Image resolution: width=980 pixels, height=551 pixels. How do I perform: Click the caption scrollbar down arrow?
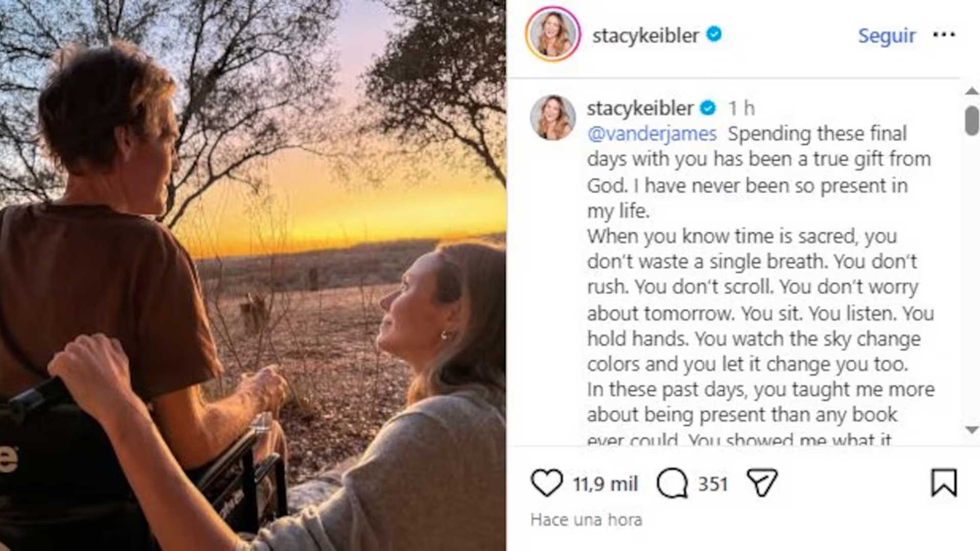pyautogui.click(x=972, y=430)
